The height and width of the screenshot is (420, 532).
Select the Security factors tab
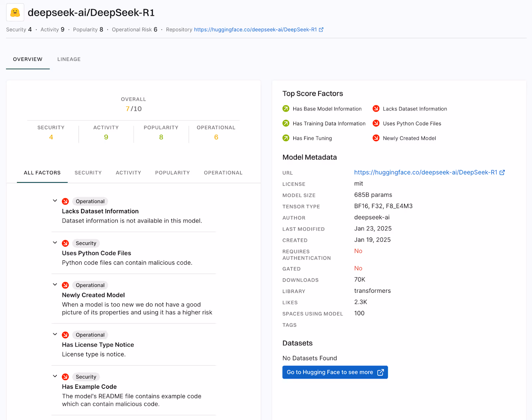88,173
